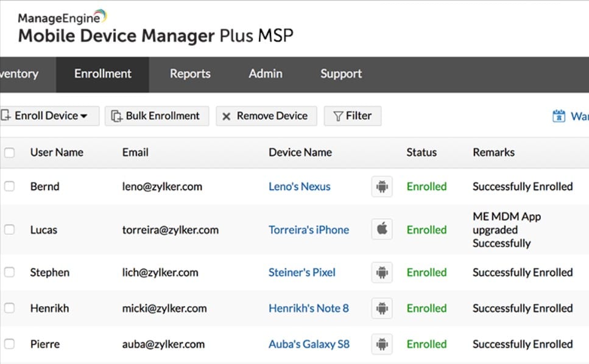Click the Android icon beside Leno's Nexus

point(382,186)
